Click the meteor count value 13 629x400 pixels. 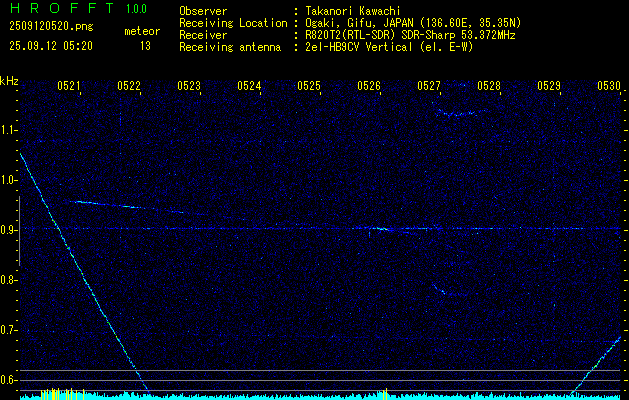click(x=145, y=46)
